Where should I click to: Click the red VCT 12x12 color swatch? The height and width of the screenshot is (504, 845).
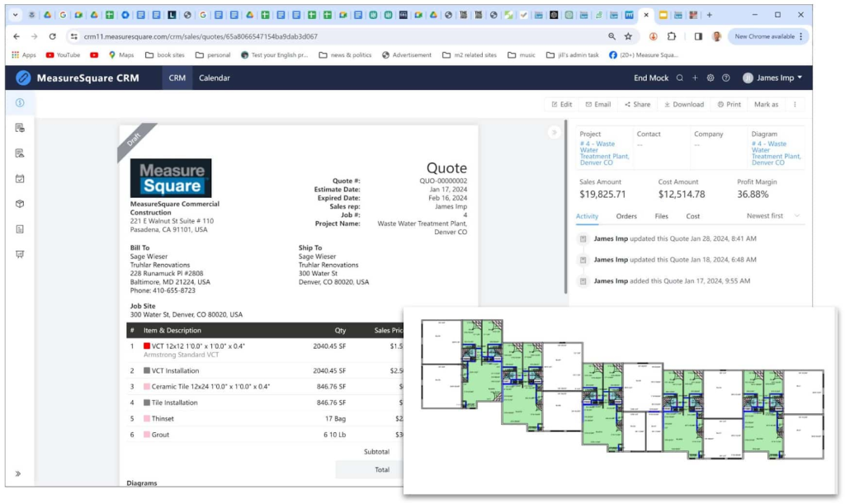[x=146, y=346]
